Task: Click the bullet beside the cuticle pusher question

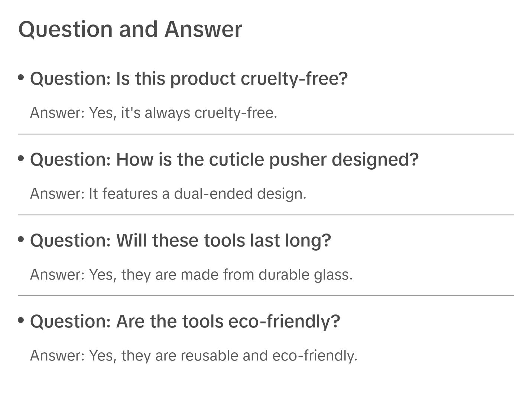Action: (x=21, y=159)
